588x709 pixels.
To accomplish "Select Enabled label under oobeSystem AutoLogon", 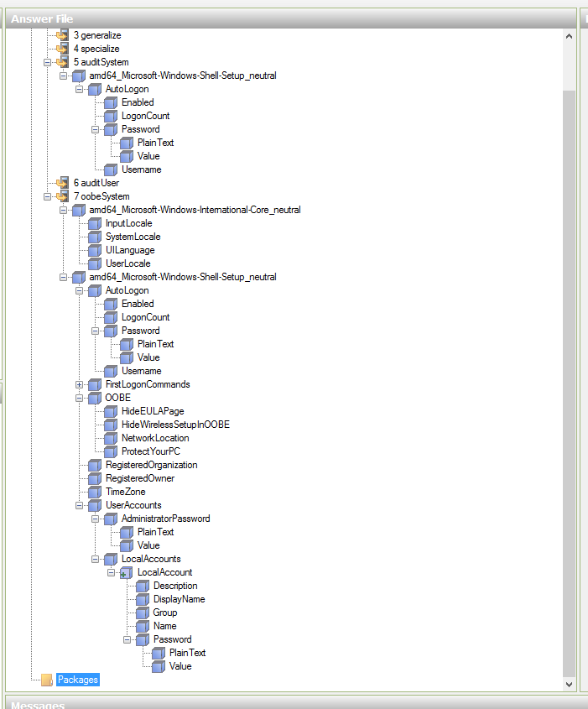I will tap(138, 304).
